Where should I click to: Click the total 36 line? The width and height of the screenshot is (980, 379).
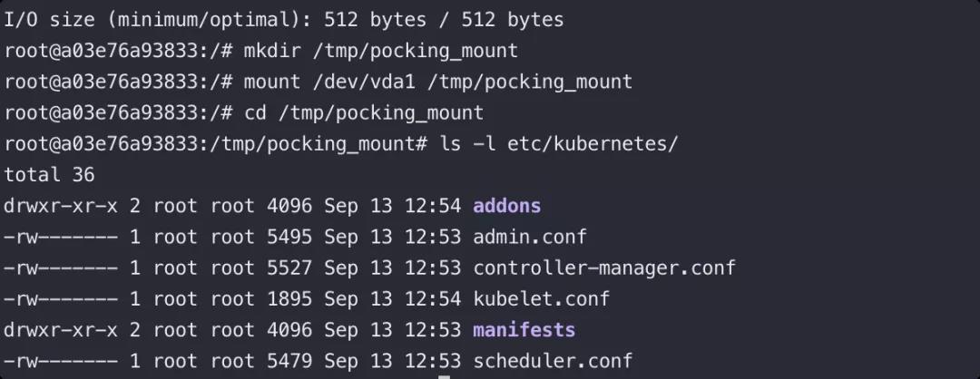49,175
